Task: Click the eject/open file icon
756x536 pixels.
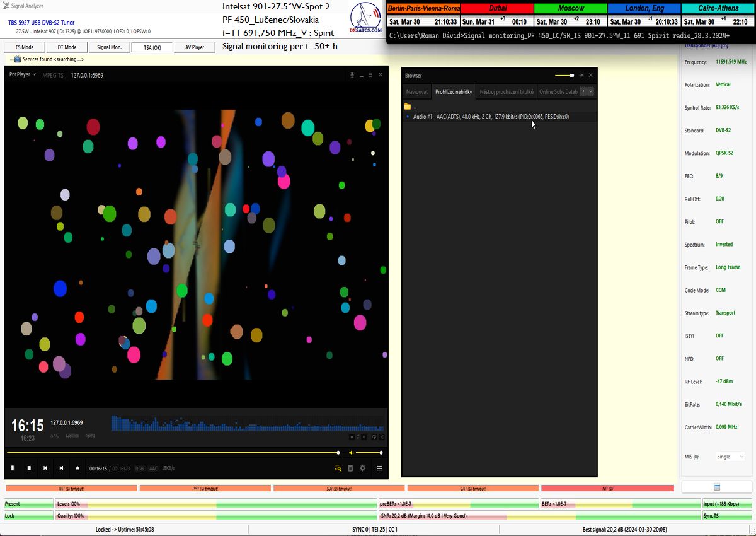Action: [x=77, y=468]
